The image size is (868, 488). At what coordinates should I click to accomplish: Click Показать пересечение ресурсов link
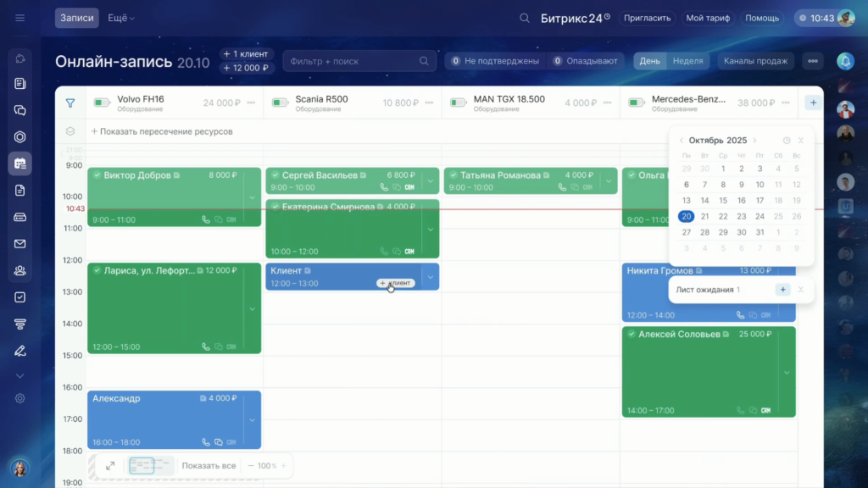coord(161,131)
